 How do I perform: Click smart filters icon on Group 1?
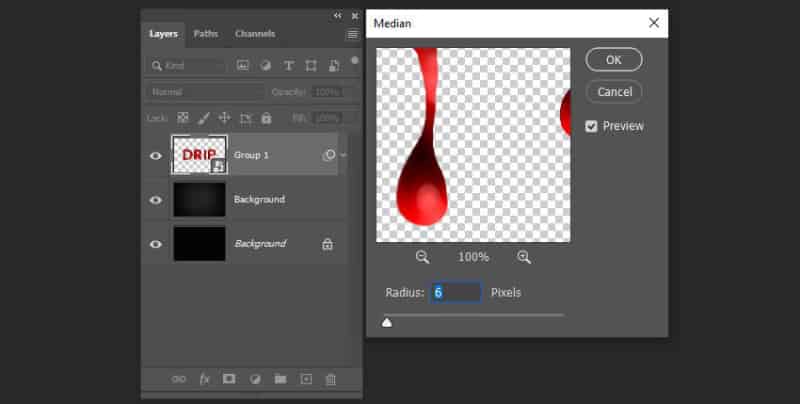tap(329, 155)
